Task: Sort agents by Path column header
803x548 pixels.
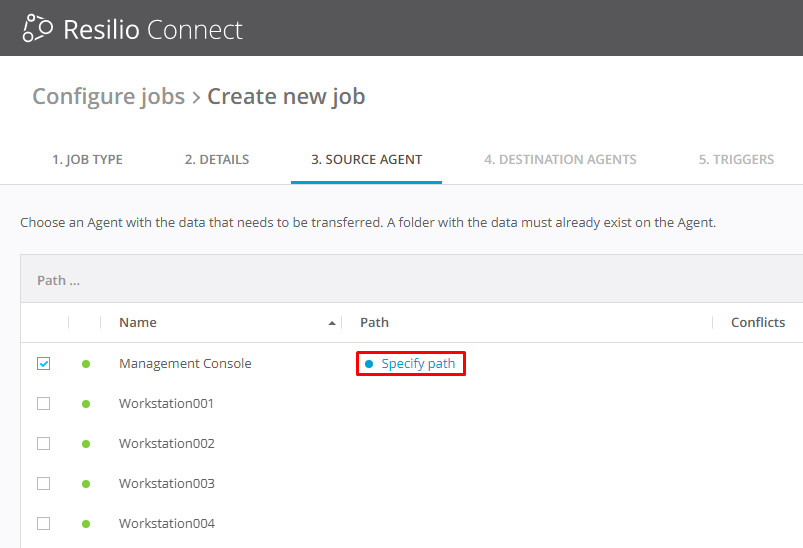Action: point(374,323)
